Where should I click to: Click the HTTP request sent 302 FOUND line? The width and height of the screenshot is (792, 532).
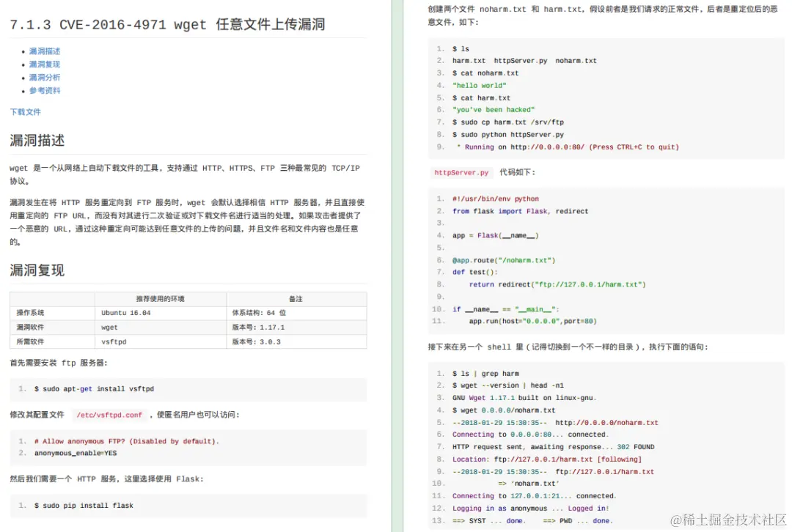[553, 447]
